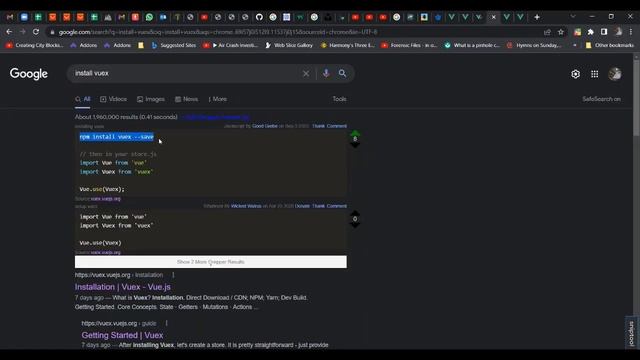Image resolution: width=640 pixels, height=360 pixels.
Task: Downvote the npm install vuex answer
Action: click(x=355, y=145)
